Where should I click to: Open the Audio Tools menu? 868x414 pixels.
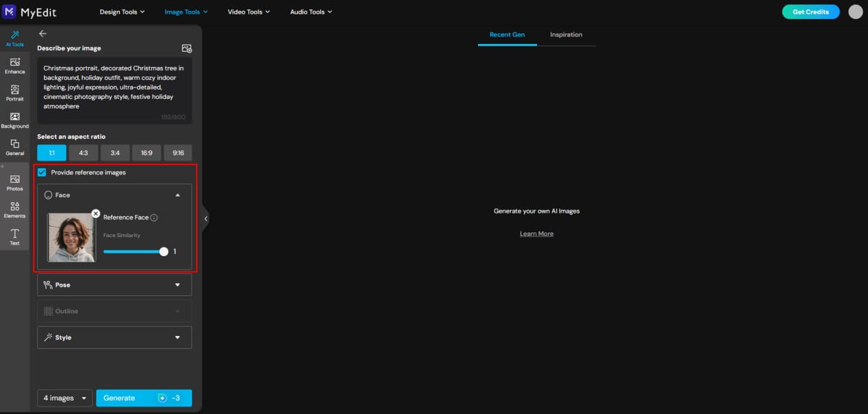tap(311, 12)
